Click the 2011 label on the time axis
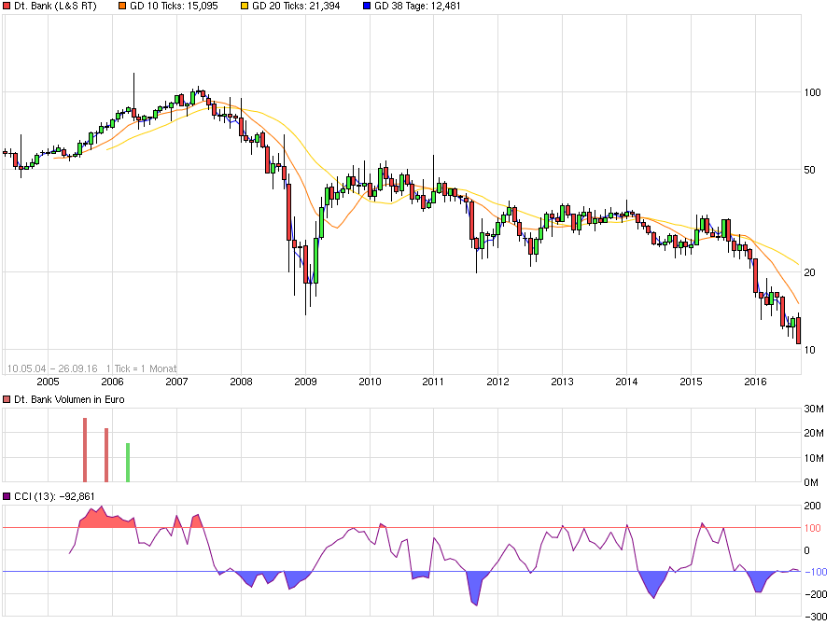The width and height of the screenshot is (840, 625). (433, 382)
